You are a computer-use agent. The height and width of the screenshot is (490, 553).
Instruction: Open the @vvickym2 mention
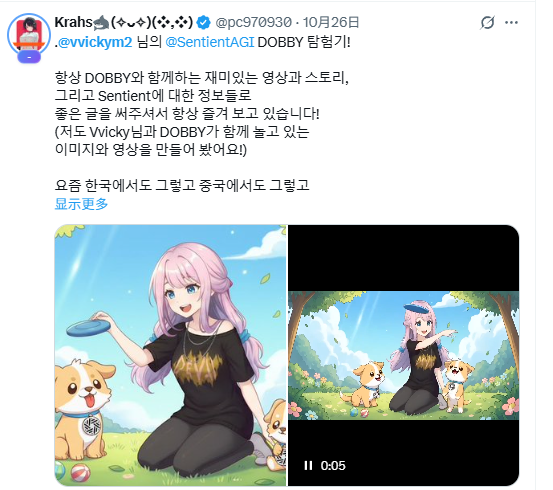[x=95, y=42]
